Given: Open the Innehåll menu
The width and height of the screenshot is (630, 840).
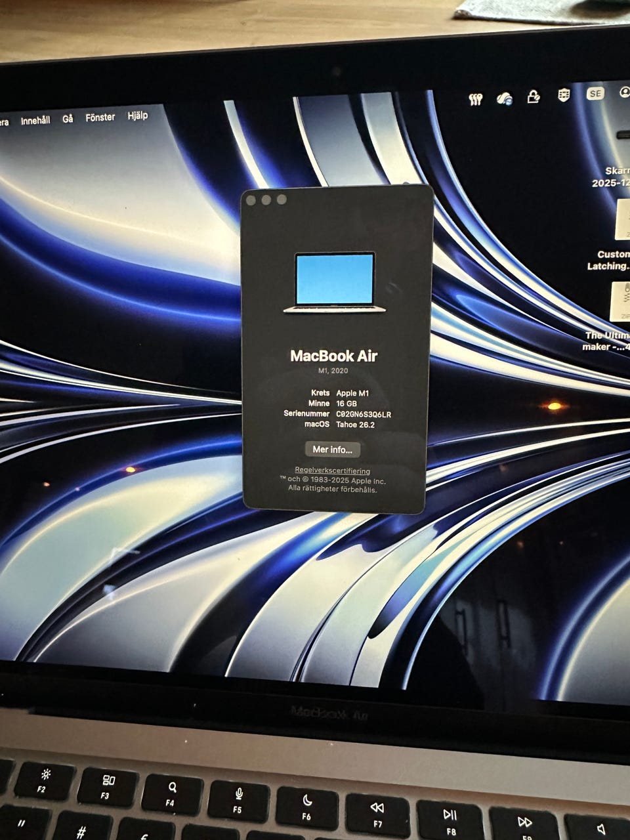Looking at the screenshot, I should coord(35,120).
